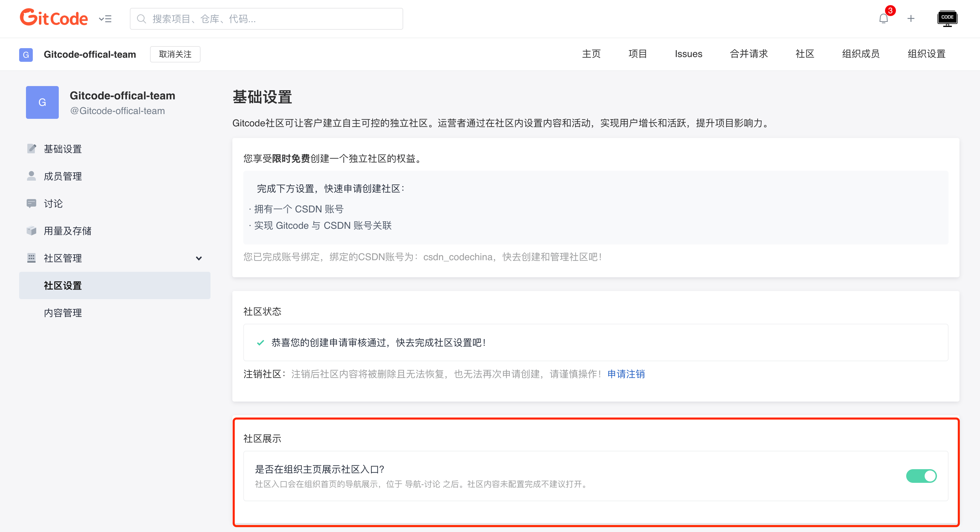Image resolution: width=980 pixels, height=532 pixels.
Task: Click the Gitcode-offical-team name in the sidebar
Action: pos(122,96)
